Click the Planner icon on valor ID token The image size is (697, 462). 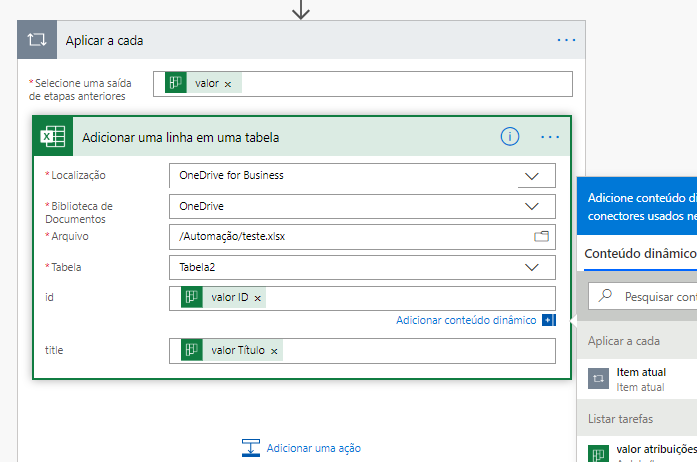point(192,297)
